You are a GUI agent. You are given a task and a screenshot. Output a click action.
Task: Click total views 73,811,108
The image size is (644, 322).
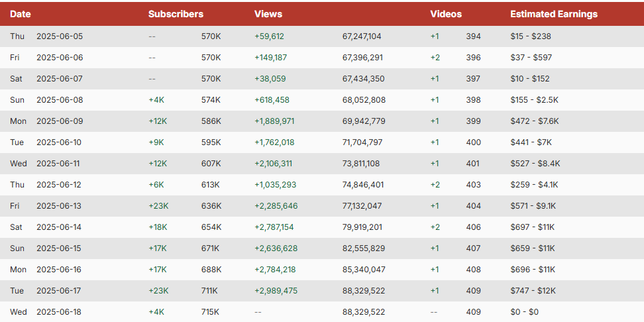click(x=361, y=164)
